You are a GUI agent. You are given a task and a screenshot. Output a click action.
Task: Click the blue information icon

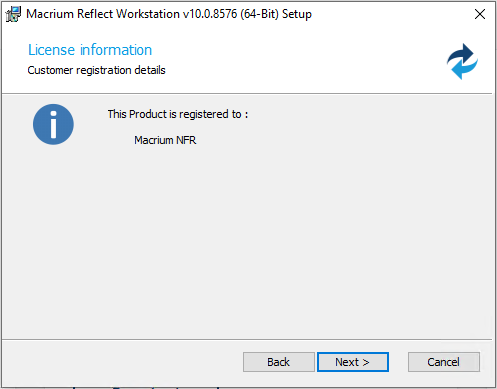coord(53,124)
